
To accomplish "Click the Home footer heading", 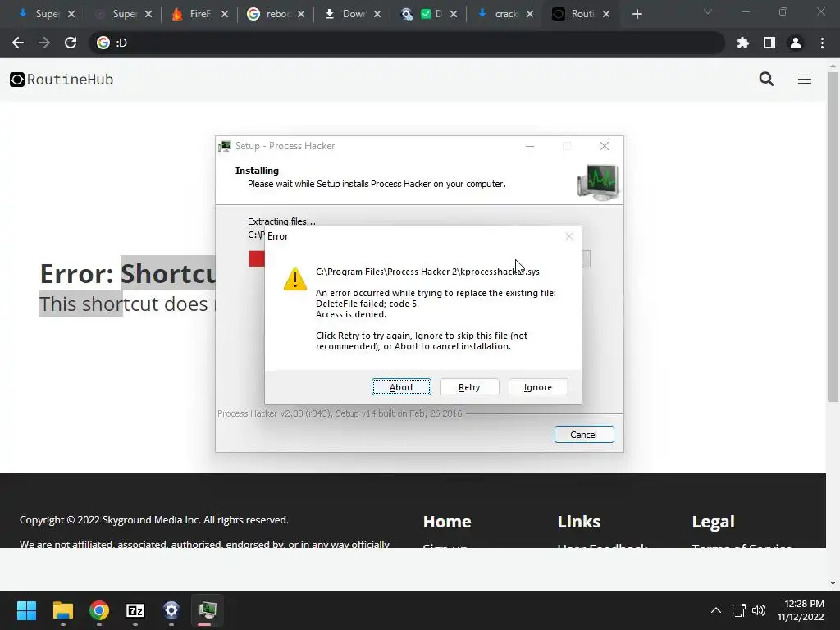I will point(447,521).
